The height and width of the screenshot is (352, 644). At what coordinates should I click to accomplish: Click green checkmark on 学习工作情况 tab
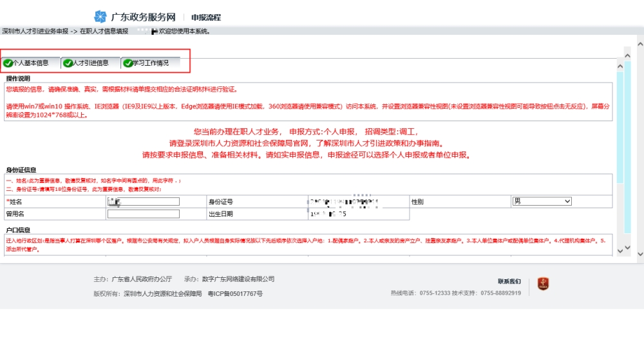(128, 63)
